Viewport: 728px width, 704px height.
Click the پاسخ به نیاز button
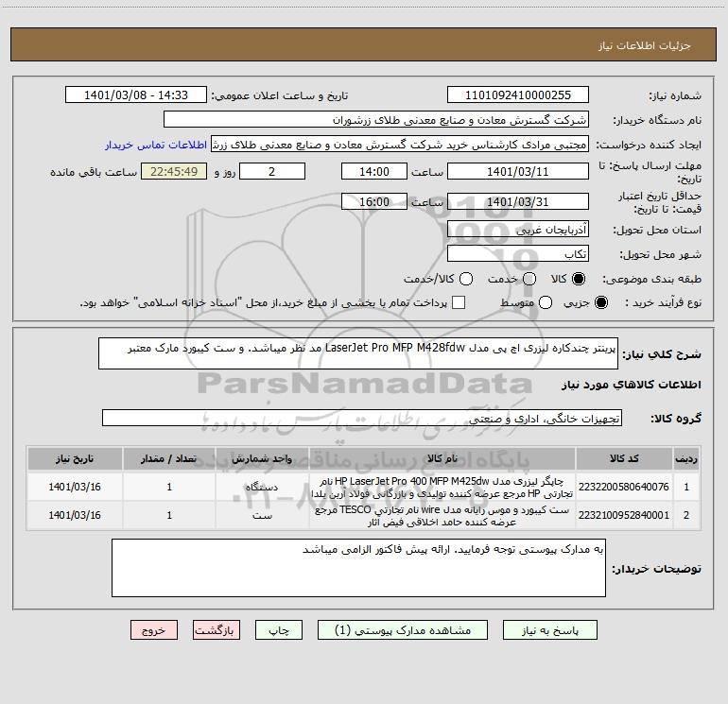[x=550, y=630]
